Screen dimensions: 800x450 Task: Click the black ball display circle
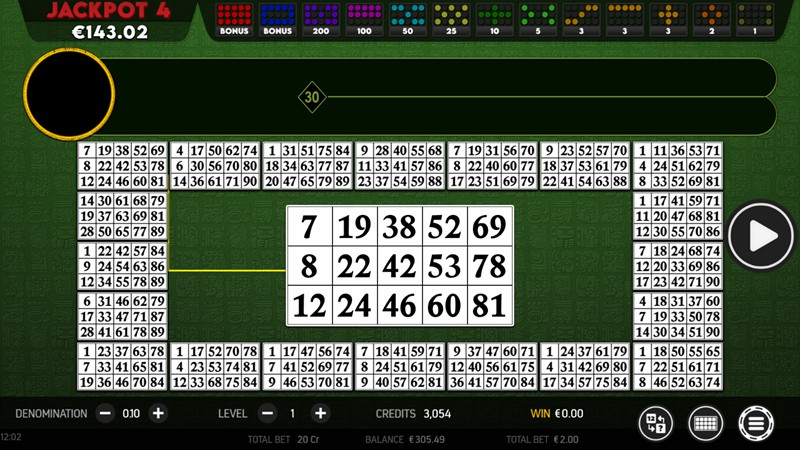[69, 94]
